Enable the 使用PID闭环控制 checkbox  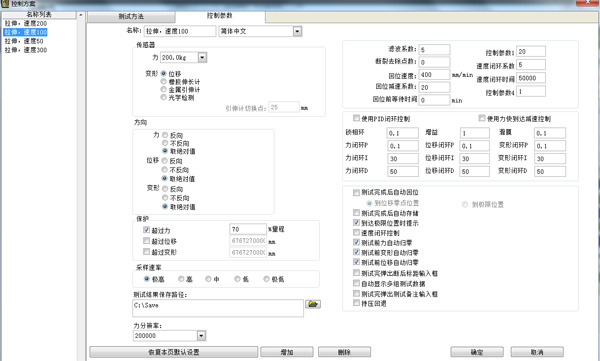tap(356, 118)
